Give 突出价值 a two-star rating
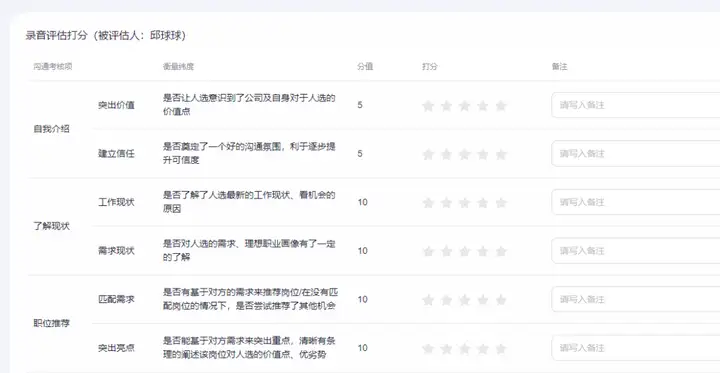 point(446,106)
